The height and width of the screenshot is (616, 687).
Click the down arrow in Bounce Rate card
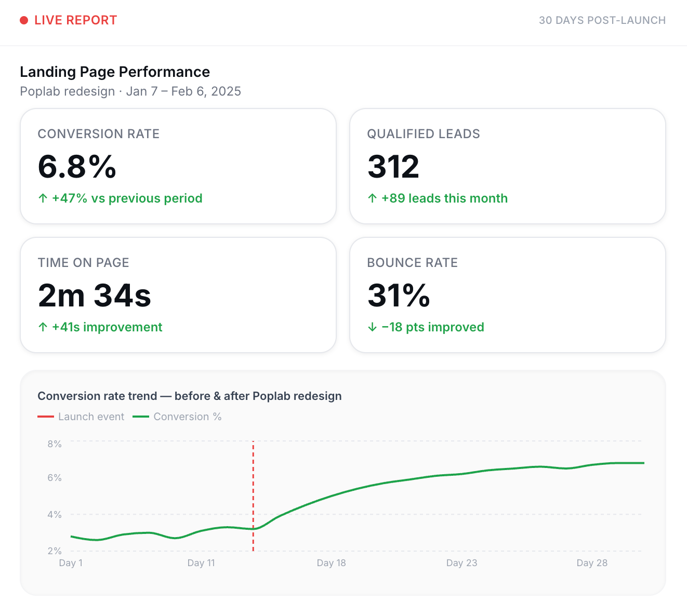[372, 327]
